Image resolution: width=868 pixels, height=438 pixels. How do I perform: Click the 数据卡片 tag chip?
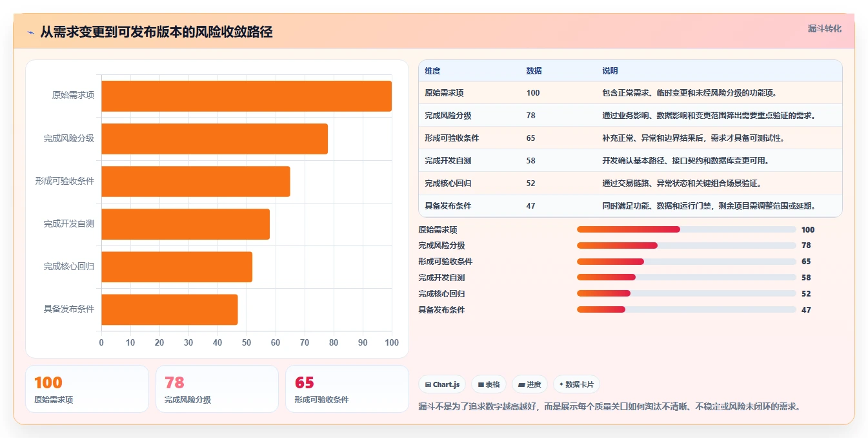tap(576, 384)
